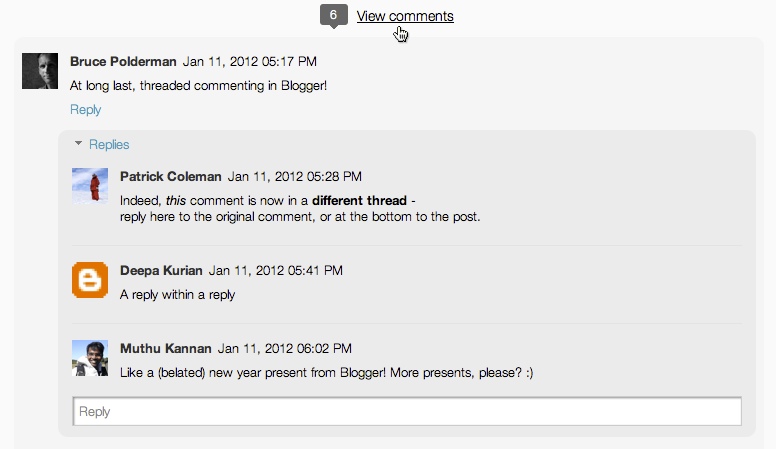The height and width of the screenshot is (449, 776).
Task: Click the Jan 11, 2012 05:28 PM timestamp
Action: (295, 177)
